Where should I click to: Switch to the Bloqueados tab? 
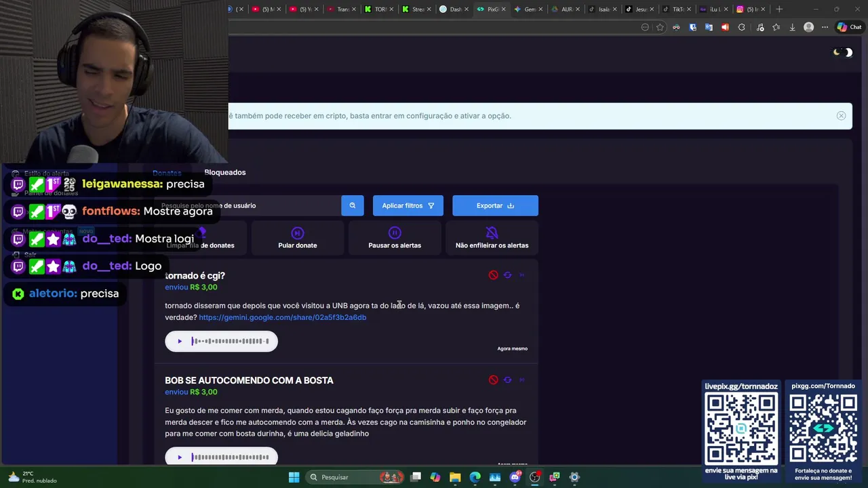pyautogui.click(x=225, y=172)
